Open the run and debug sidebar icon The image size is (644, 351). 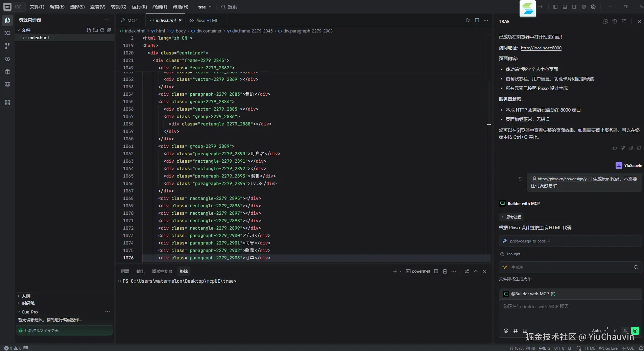click(x=7, y=72)
